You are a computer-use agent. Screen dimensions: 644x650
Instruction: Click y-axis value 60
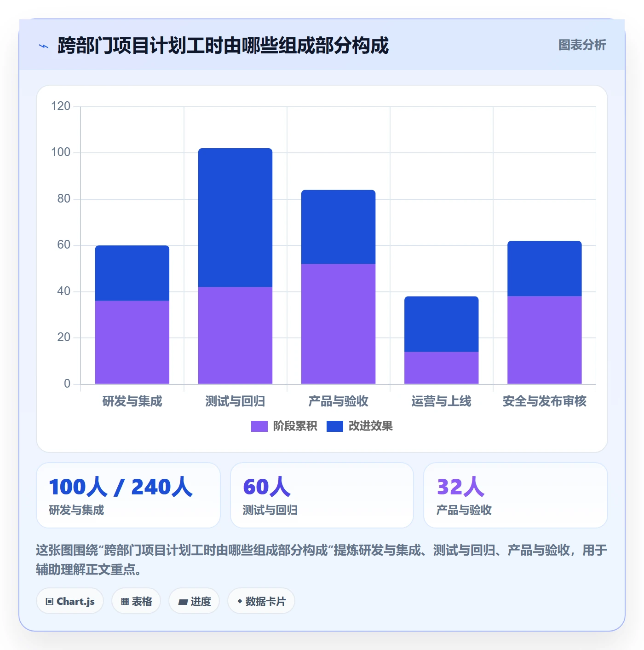tap(64, 245)
